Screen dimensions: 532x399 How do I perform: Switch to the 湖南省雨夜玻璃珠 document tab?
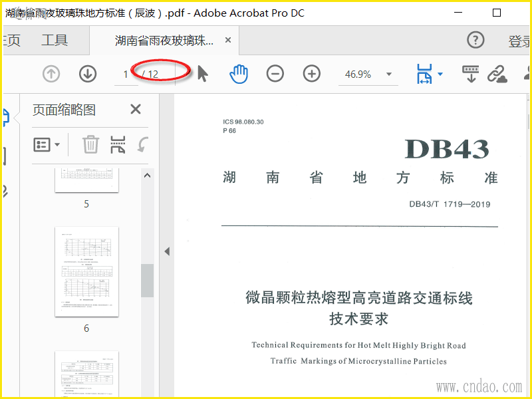[164, 41]
